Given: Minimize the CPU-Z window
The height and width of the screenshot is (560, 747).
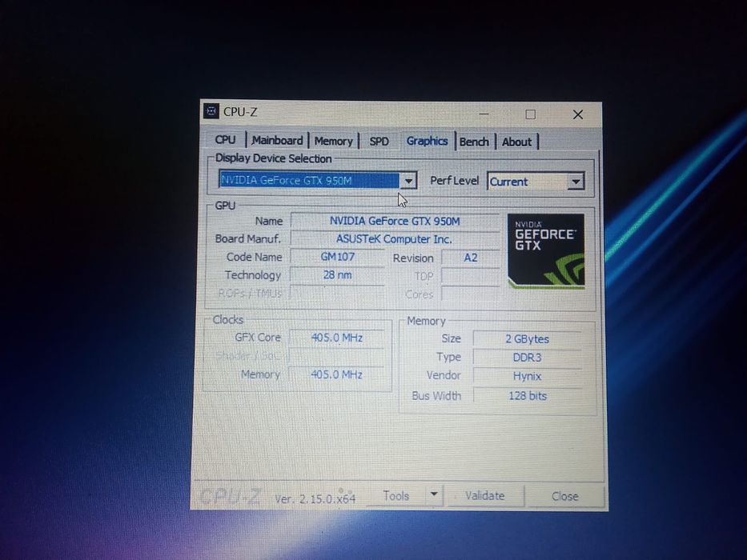Looking at the screenshot, I should 484,114.
